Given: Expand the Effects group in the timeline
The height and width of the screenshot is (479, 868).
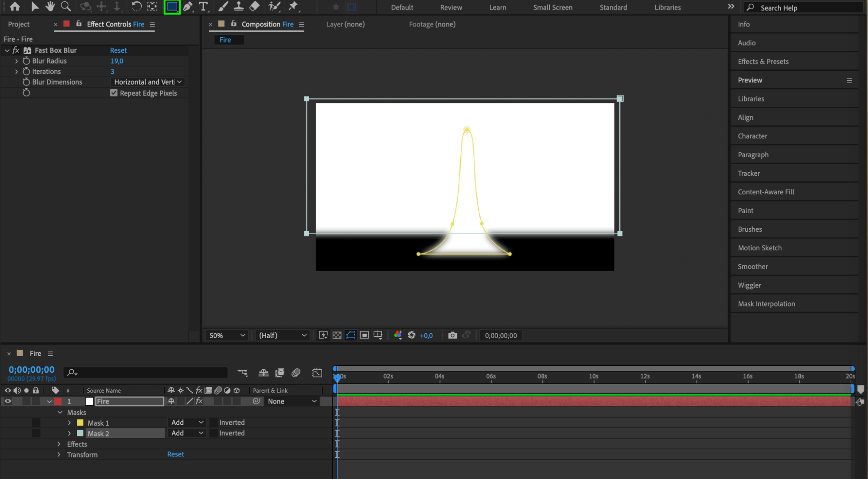Looking at the screenshot, I should point(59,444).
